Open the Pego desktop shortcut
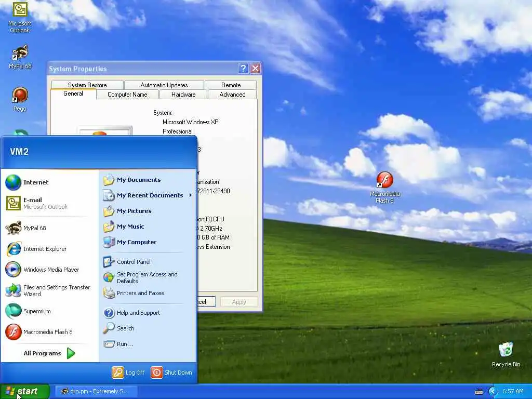This screenshot has height=399, width=532. [x=20, y=99]
